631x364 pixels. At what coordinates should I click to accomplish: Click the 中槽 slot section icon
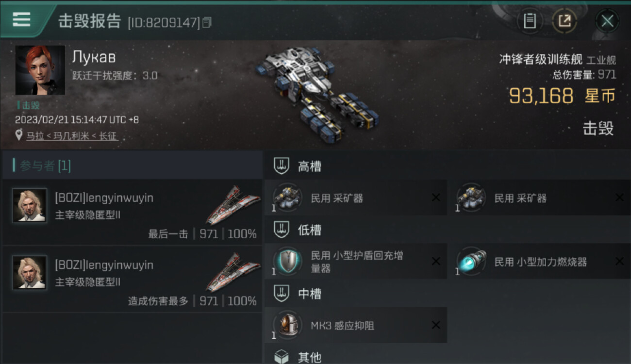pyautogui.click(x=282, y=293)
